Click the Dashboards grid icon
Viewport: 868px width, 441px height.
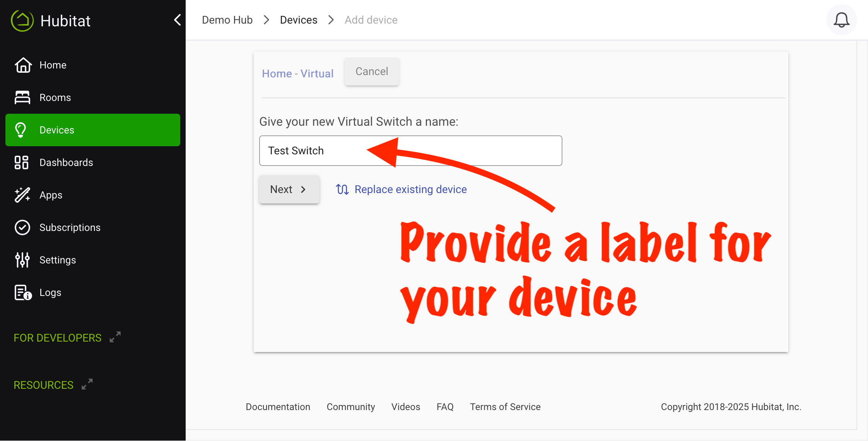pos(21,162)
